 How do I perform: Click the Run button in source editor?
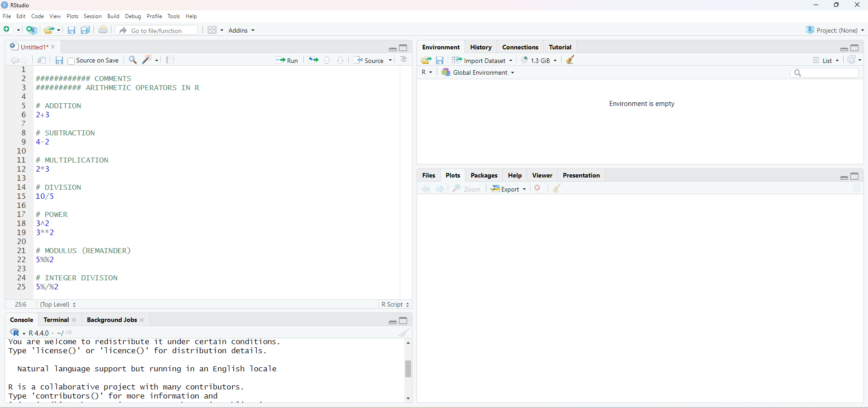click(287, 60)
